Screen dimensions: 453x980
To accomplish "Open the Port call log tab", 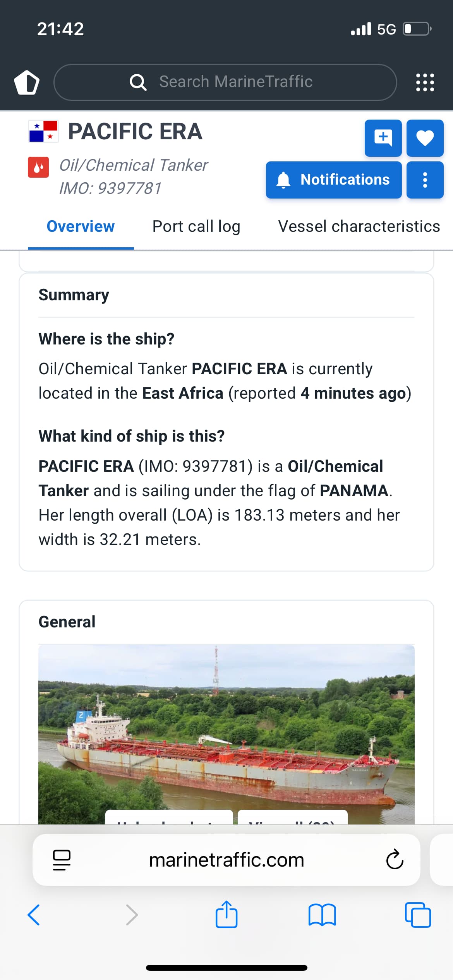I will coord(196,226).
